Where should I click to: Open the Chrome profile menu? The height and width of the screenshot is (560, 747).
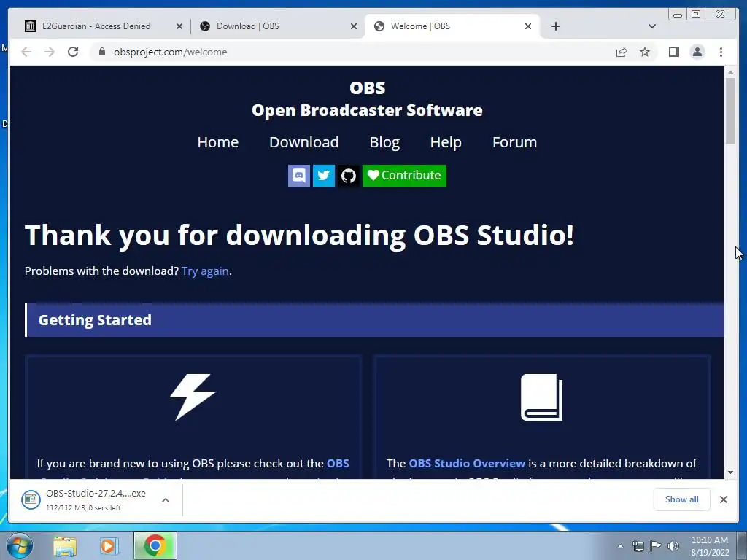(x=697, y=52)
